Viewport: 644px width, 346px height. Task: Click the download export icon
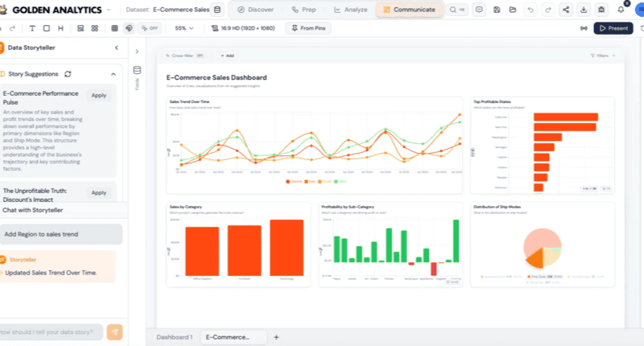pyautogui.click(x=584, y=10)
